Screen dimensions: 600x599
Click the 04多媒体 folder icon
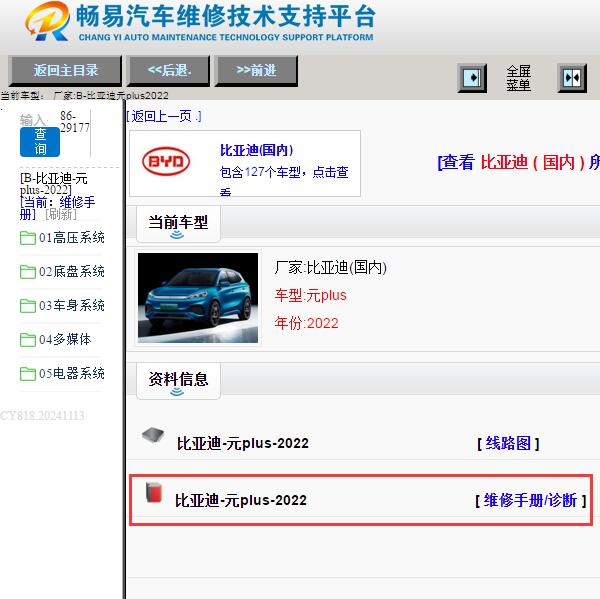(x=28, y=340)
